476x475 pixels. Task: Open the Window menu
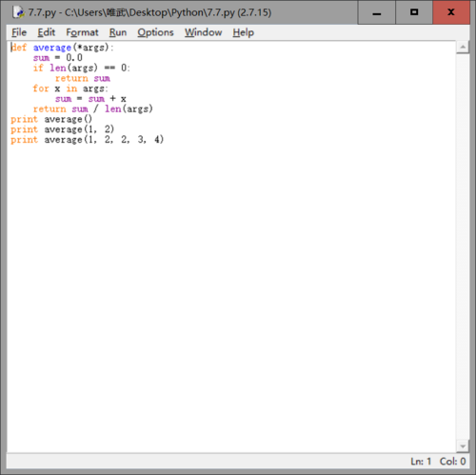coord(204,32)
